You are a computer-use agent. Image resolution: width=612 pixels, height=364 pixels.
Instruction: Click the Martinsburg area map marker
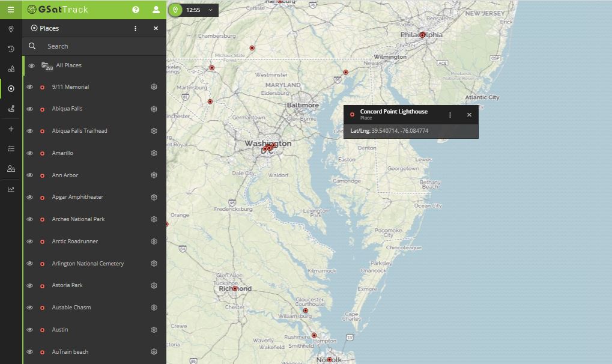[x=210, y=102]
